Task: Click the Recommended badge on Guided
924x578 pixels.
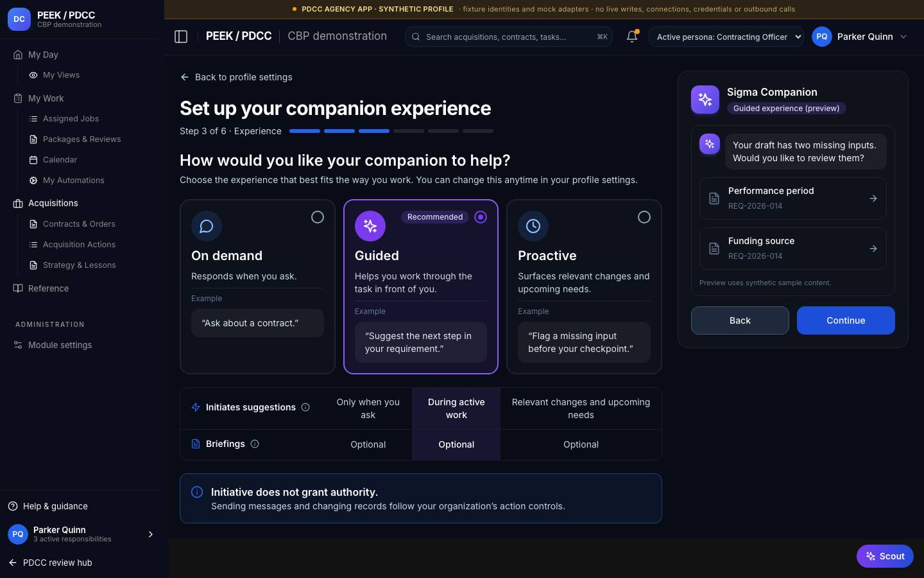Action: [435, 217]
